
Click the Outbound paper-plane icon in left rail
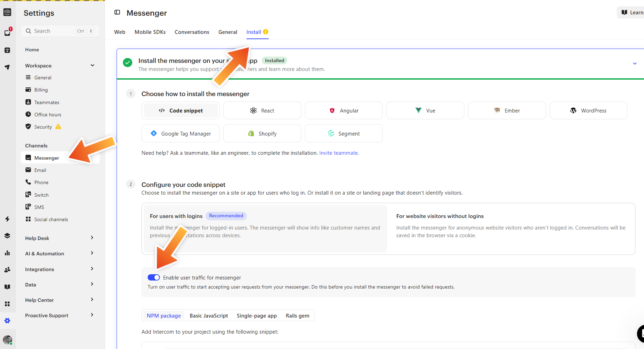tap(7, 67)
